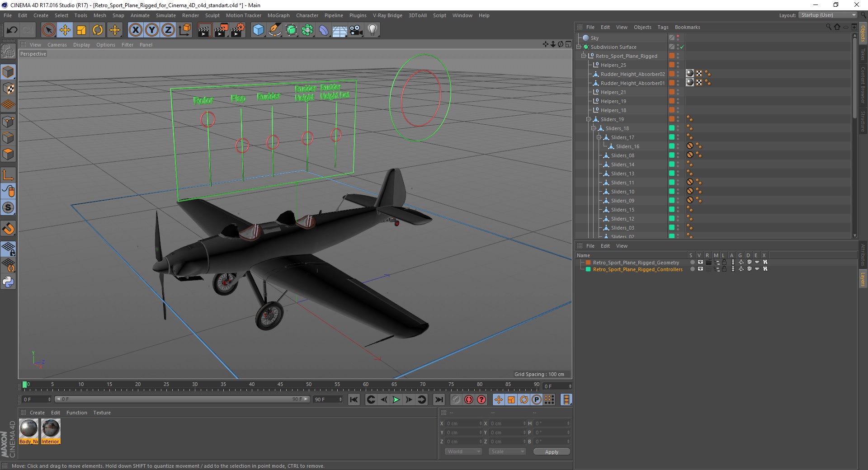The image size is (868, 470).
Task: Select Rudder_Height_Absorber02 object
Action: click(632, 74)
